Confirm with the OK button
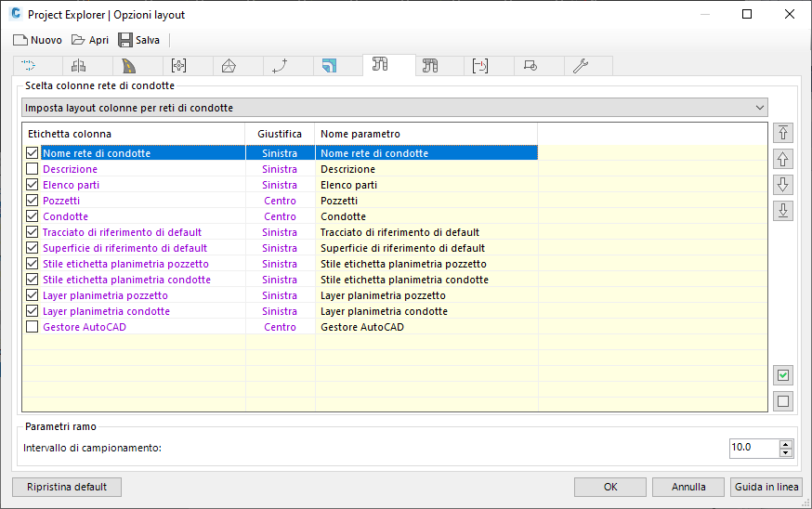Viewport: 812px width, 509px height. click(610, 487)
